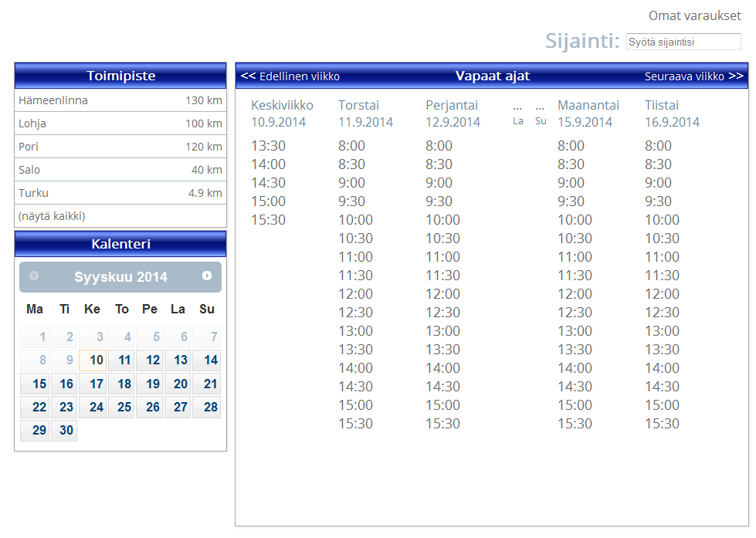
Task: Go to previous month in calendar
Action: click(x=34, y=276)
